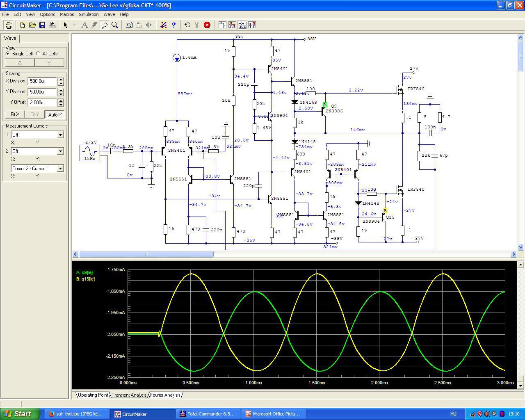Screen dimensions: 525x420
Task: Open file with the folder icon
Action: click(x=32, y=25)
